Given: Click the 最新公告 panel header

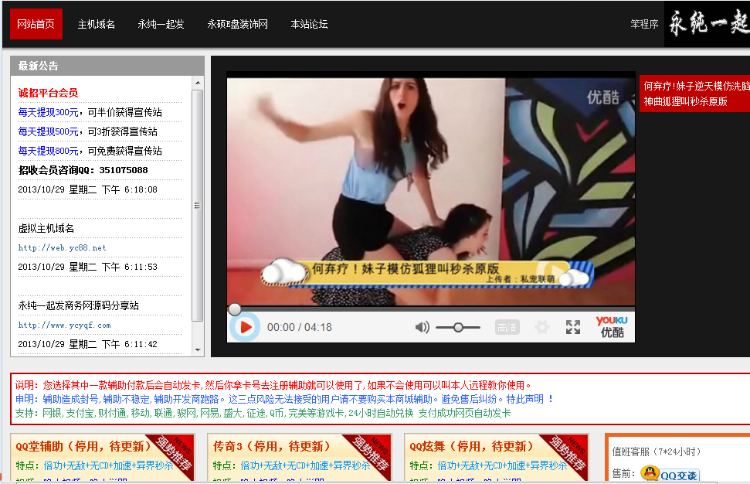Looking at the screenshot, I should coord(108,66).
